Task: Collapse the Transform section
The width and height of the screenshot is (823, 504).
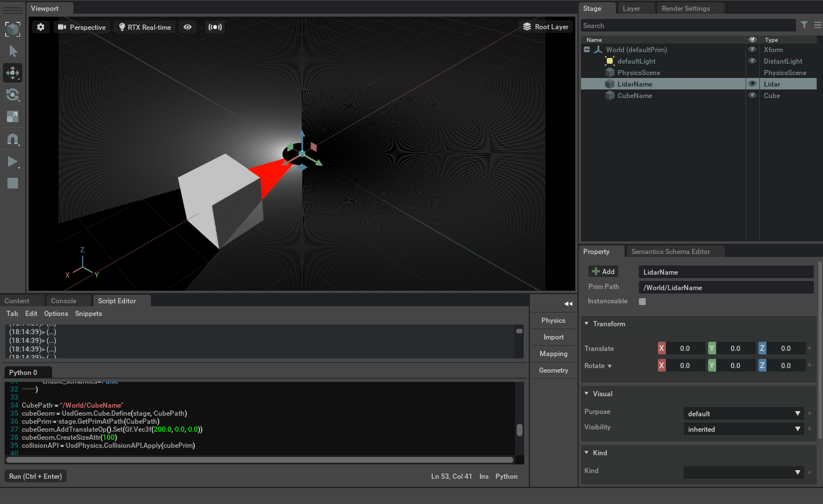Action: click(x=587, y=324)
